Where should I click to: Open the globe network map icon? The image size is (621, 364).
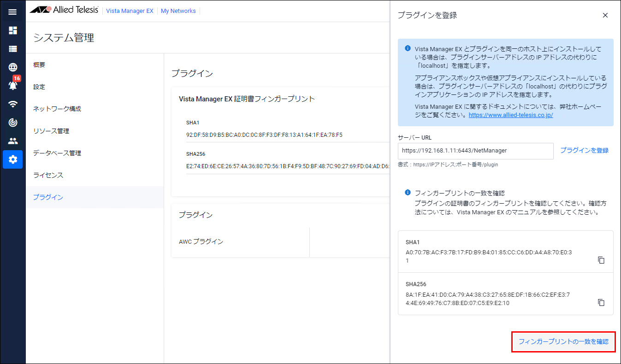(12, 67)
